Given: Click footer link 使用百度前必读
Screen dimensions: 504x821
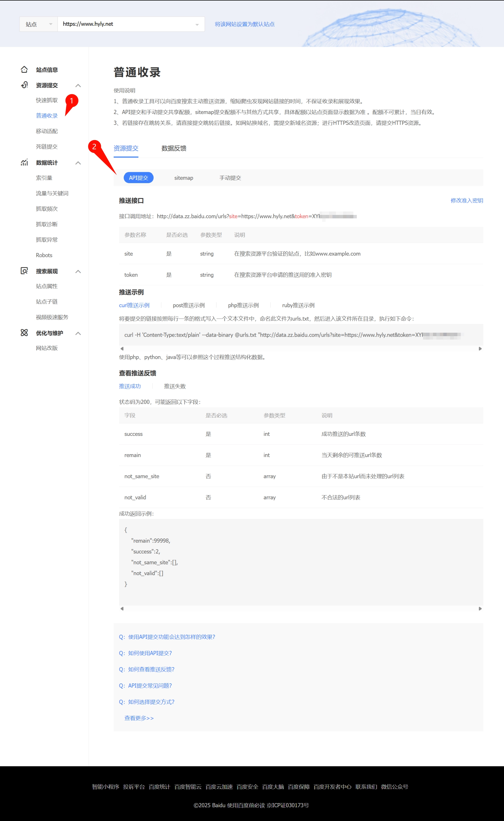Looking at the screenshot, I should pyautogui.click(x=246, y=805).
